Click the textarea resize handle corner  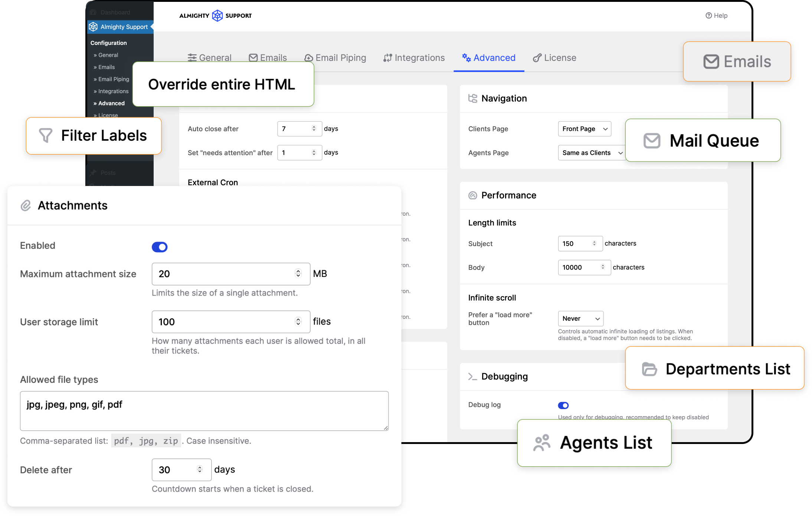tap(386, 428)
